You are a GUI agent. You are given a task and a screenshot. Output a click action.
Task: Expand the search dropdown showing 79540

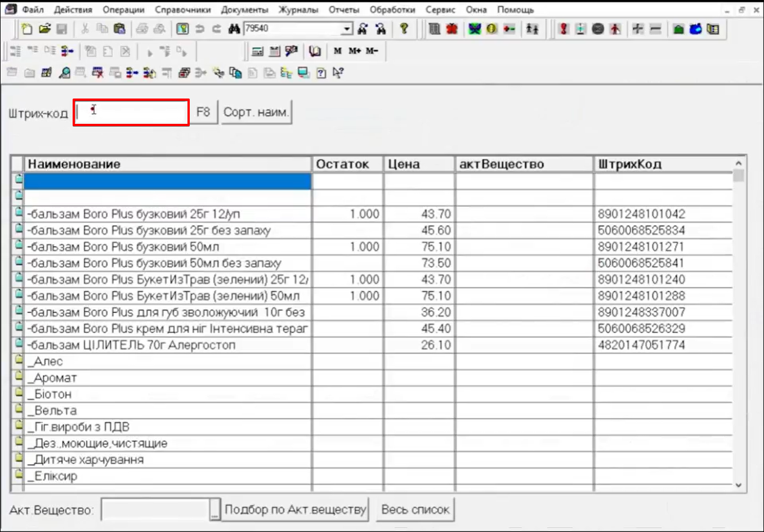point(347,29)
